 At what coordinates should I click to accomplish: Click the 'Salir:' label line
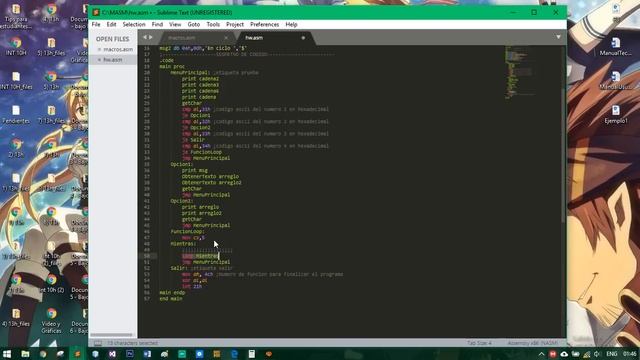179,268
